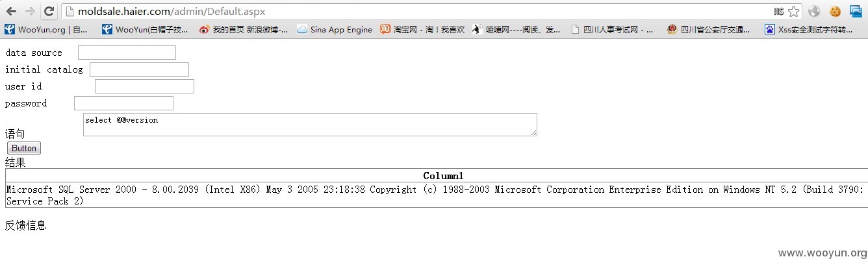
Task: Bookmark this page with the star icon
Action: [793, 11]
